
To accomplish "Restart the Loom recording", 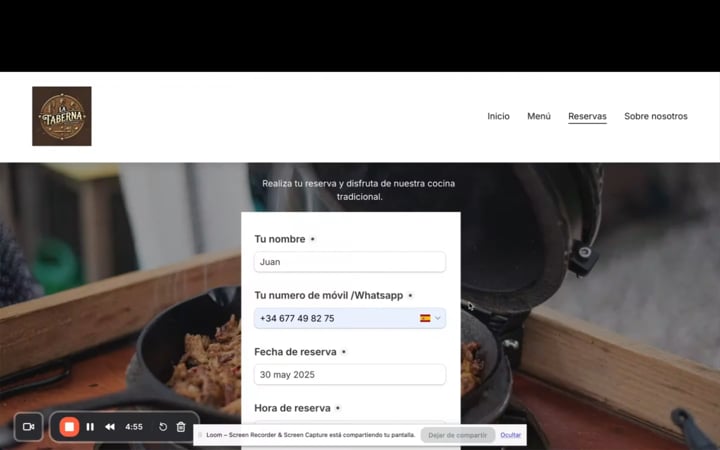I will [163, 427].
